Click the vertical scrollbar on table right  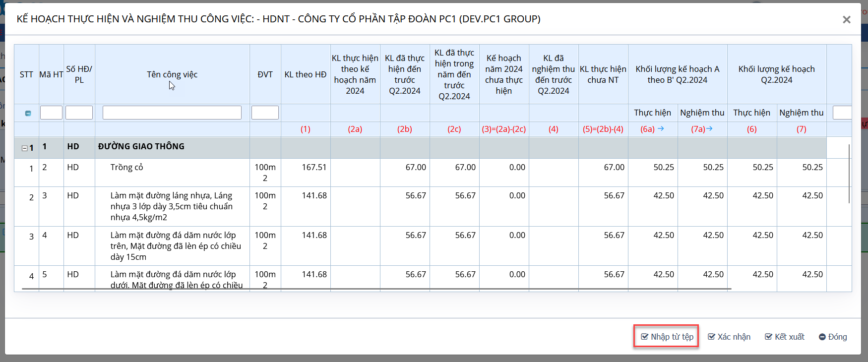click(x=849, y=174)
